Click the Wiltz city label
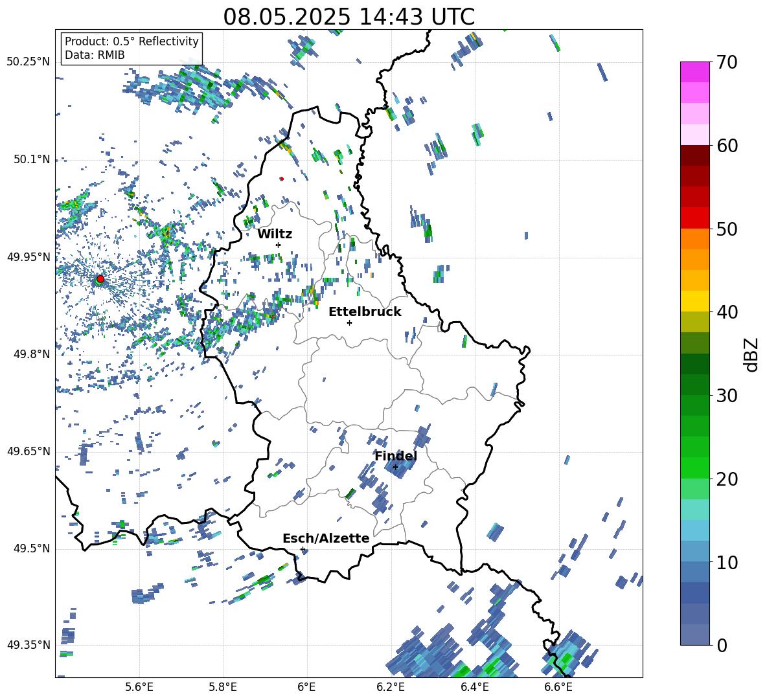 click(275, 234)
